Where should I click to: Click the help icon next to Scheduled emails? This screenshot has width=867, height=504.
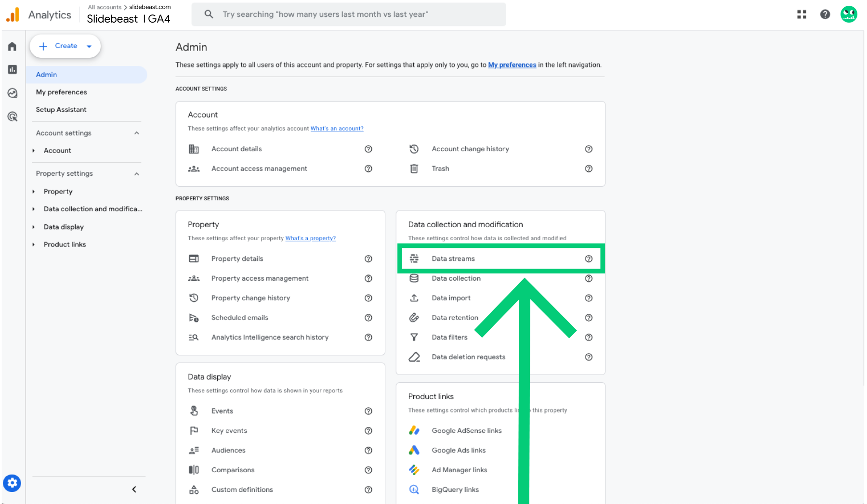[x=368, y=318]
